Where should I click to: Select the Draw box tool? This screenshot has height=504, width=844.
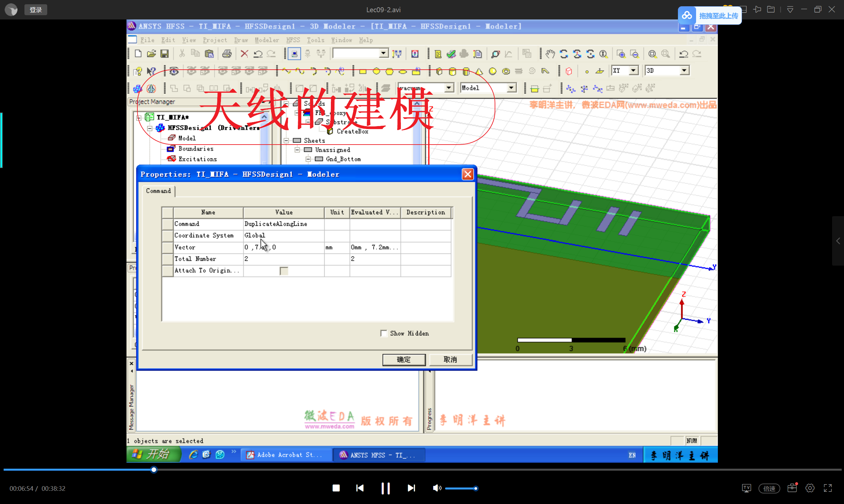pyautogui.click(x=439, y=71)
